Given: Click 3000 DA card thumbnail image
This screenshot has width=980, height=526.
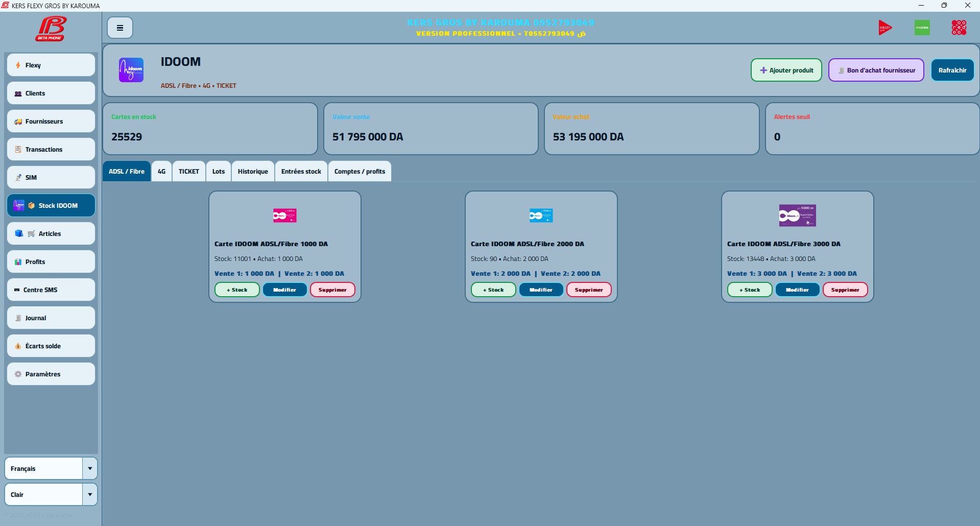Looking at the screenshot, I should tap(798, 216).
